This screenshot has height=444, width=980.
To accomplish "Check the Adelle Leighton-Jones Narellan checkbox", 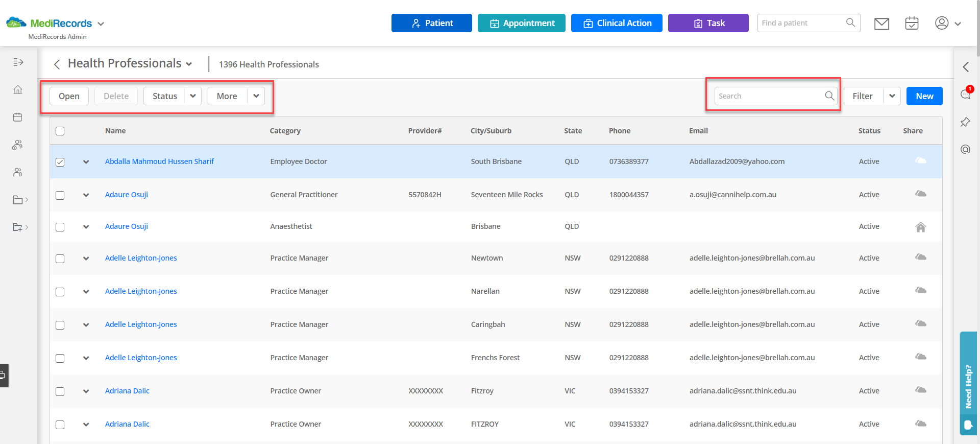I will pos(60,292).
